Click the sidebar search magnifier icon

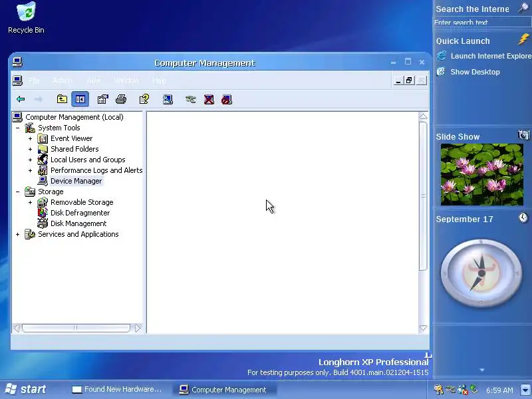(x=524, y=8)
